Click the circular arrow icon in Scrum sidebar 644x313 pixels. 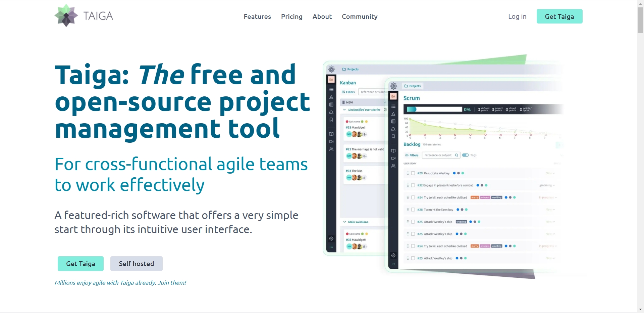pyautogui.click(x=393, y=129)
